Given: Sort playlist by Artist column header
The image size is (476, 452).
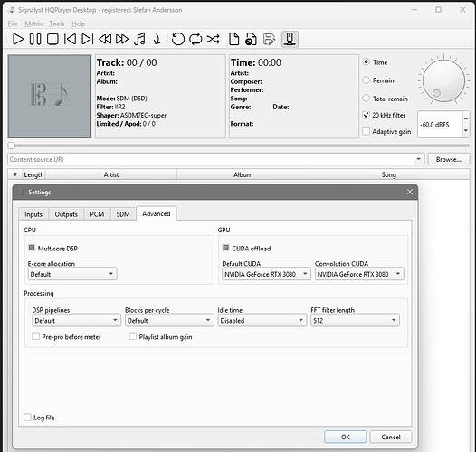Looking at the screenshot, I should click(x=111, y=174).
